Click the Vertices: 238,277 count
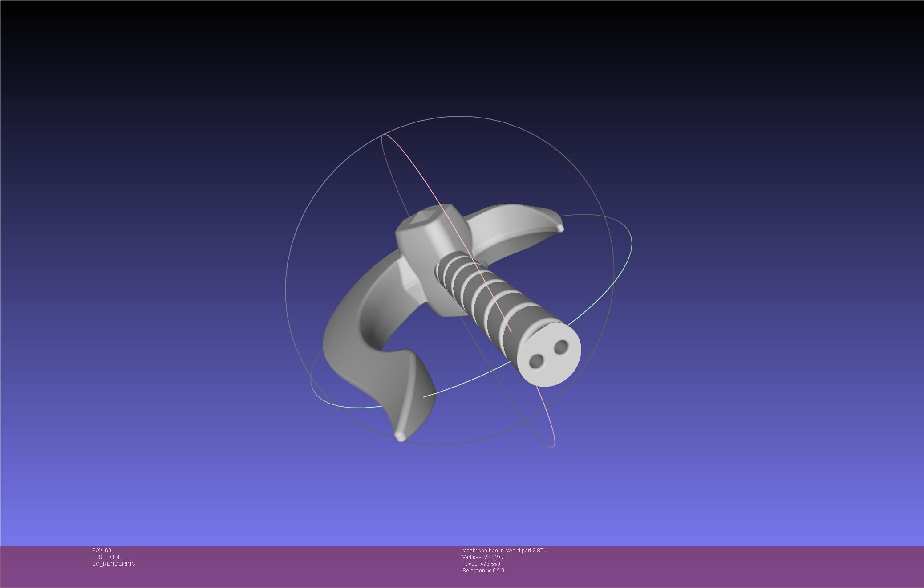Screen dimensions: 924x588 coord(483,557)
